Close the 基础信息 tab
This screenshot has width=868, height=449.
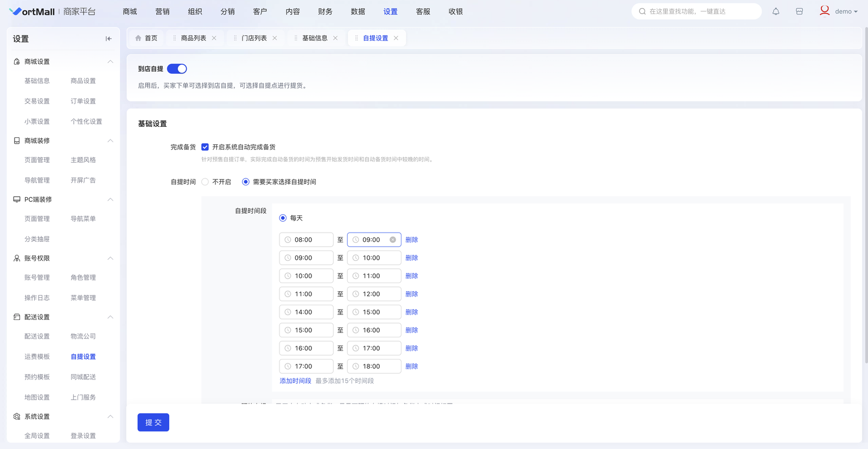[335, 38]
